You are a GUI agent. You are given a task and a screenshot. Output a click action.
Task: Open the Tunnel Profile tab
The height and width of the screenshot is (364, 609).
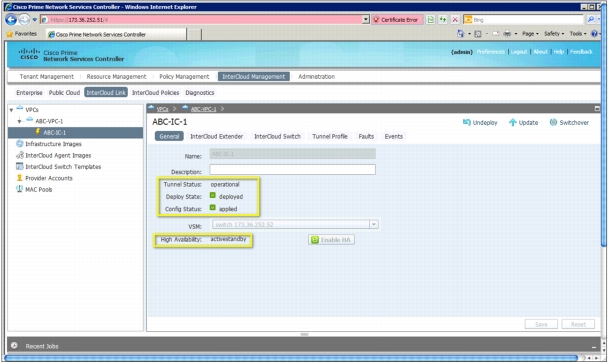[x=330, y=136]
